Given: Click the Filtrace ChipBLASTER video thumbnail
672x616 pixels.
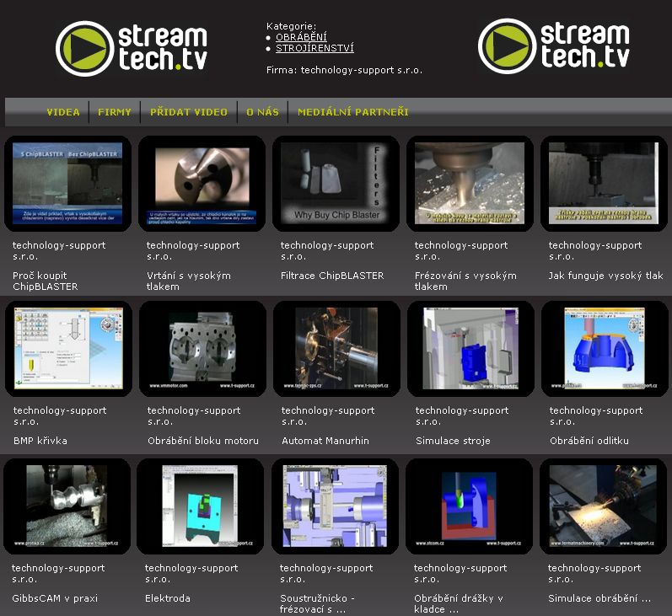Looking at the screenshot, I should click(336, 184).
